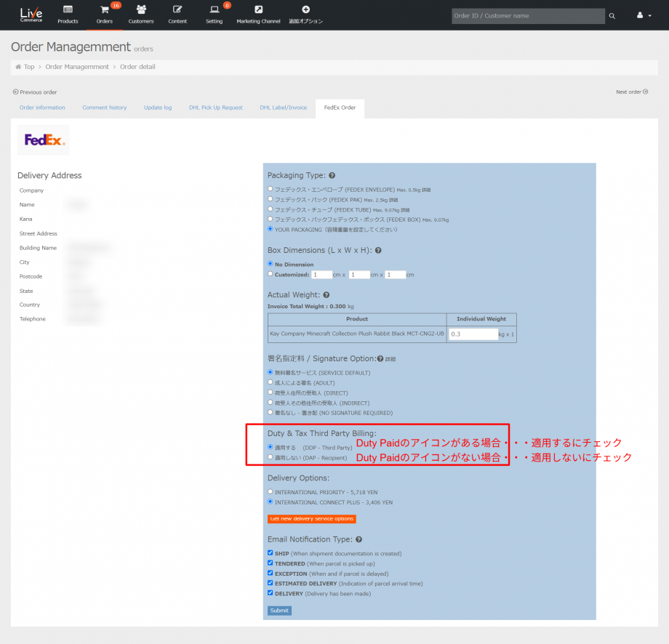Open the 追加オプション plus icon
This screenshot has height=644, width=669.
coord(306,9)
